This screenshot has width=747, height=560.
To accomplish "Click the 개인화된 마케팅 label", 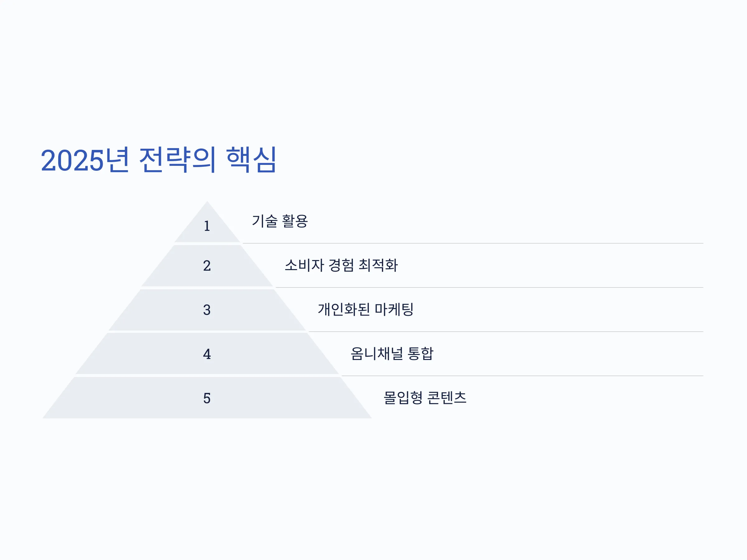I will tap(366, 310).
